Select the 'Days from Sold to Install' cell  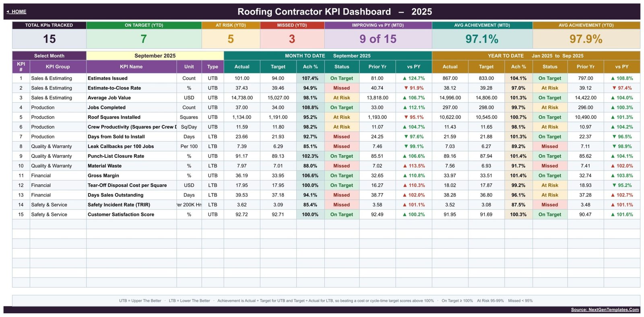131,137
